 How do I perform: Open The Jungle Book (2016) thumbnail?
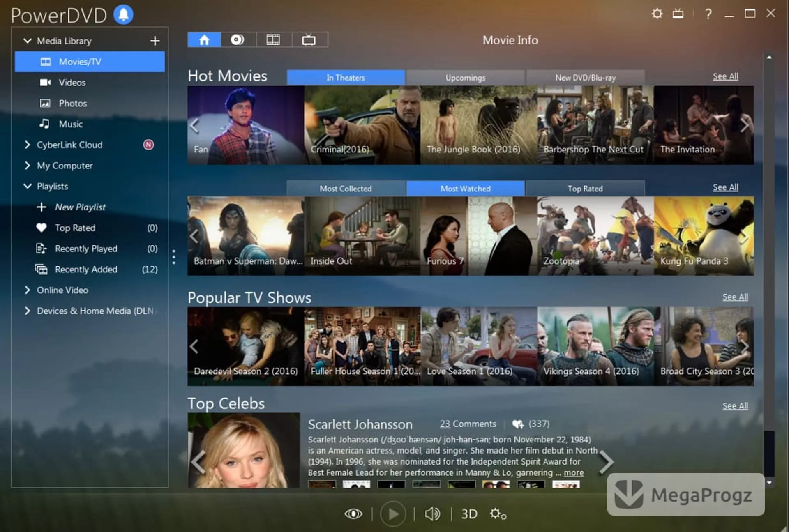[x=479, y=125]
